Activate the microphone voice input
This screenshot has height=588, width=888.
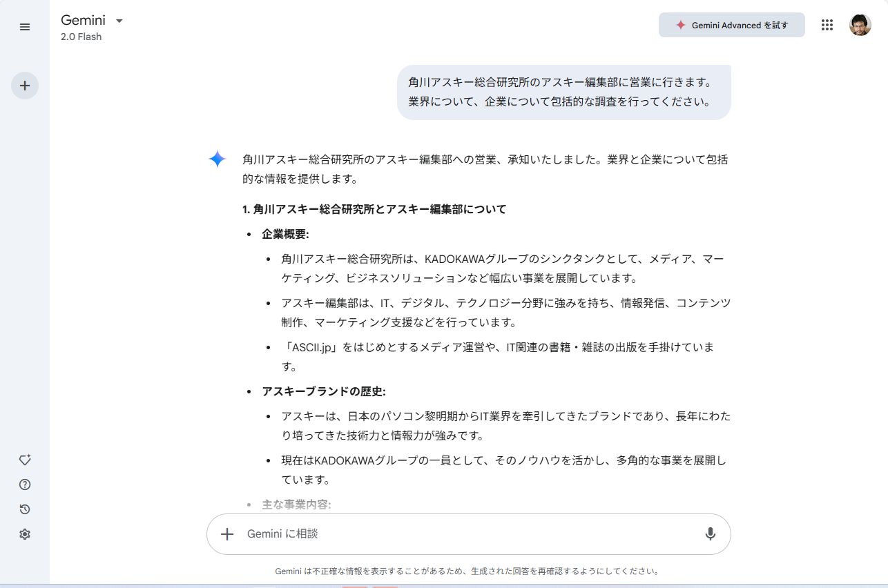[x=710, y=533]
